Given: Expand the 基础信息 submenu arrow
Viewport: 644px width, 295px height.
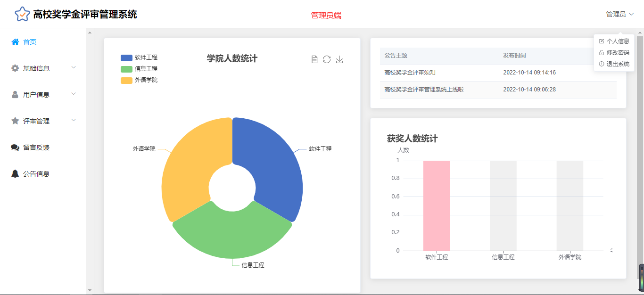Looking at the screenshot, I should click(x=74, y=68).
